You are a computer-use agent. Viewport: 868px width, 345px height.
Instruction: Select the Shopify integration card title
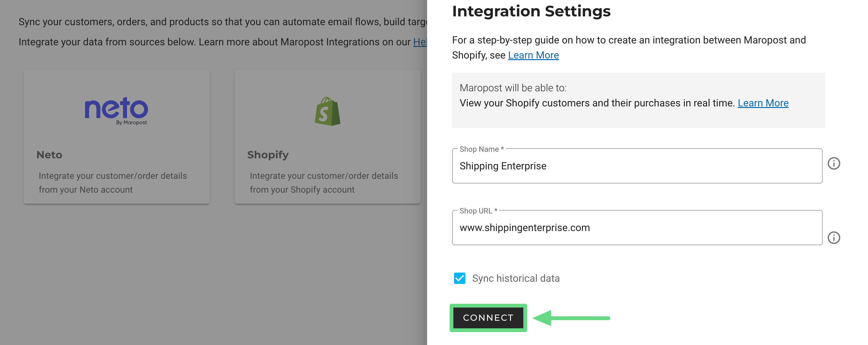[268, 155]
